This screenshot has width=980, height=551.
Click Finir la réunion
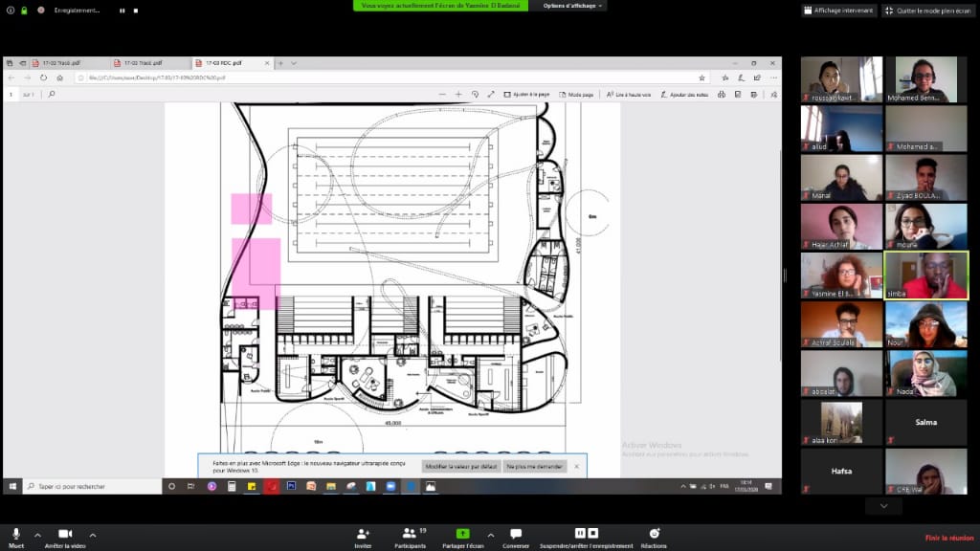(x=948, y=538)
